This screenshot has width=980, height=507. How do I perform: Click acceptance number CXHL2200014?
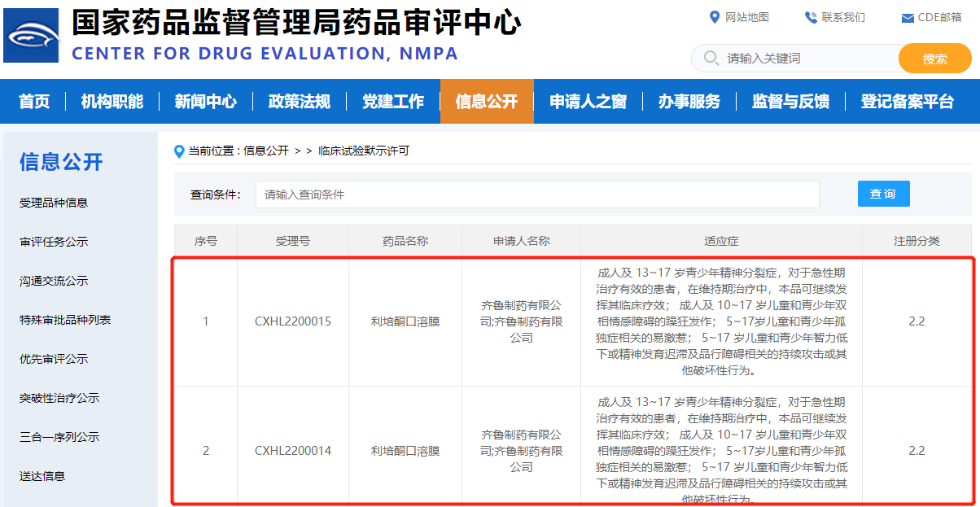coord(293,451)
